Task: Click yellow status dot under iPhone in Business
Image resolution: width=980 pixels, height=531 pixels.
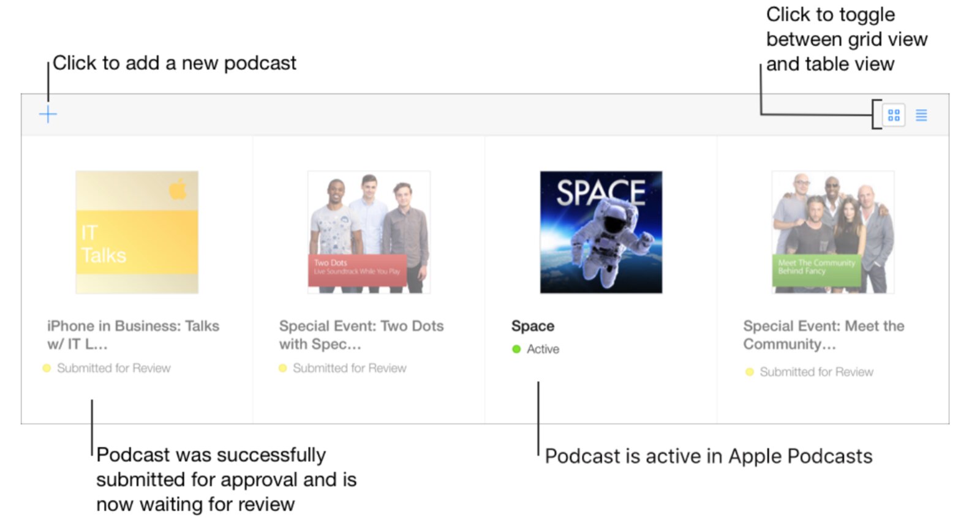Action: pos(47,368)
